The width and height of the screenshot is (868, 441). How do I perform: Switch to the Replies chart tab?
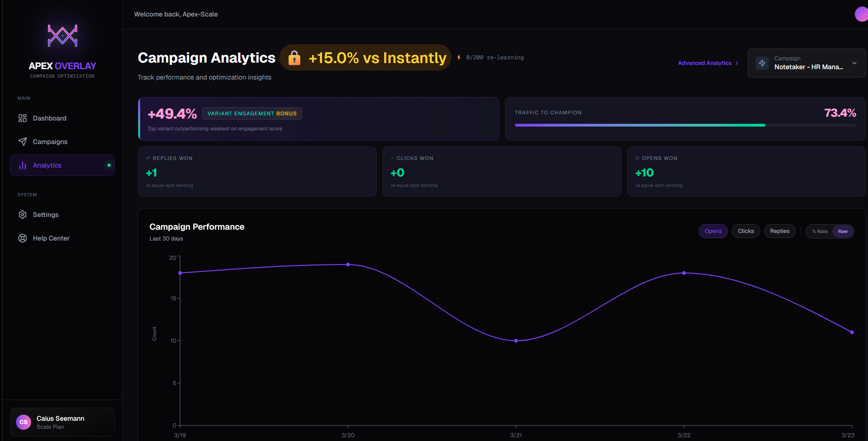point(779,231)
